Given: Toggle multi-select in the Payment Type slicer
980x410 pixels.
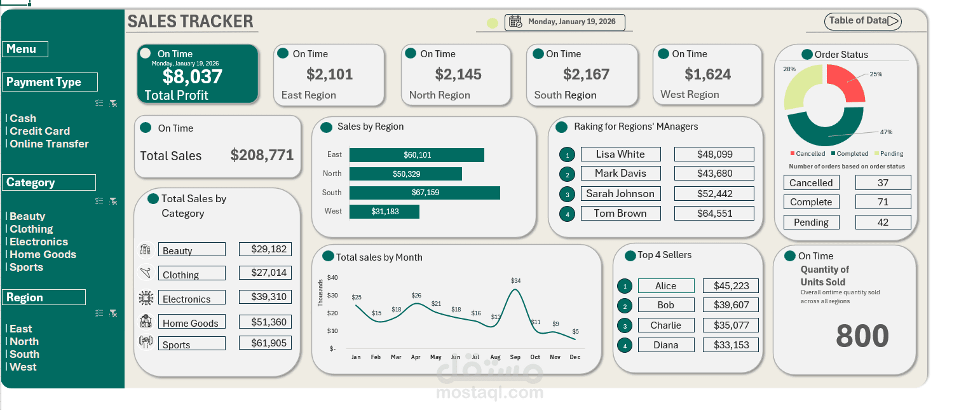Looking at the screenshot, I should [99, 102].
